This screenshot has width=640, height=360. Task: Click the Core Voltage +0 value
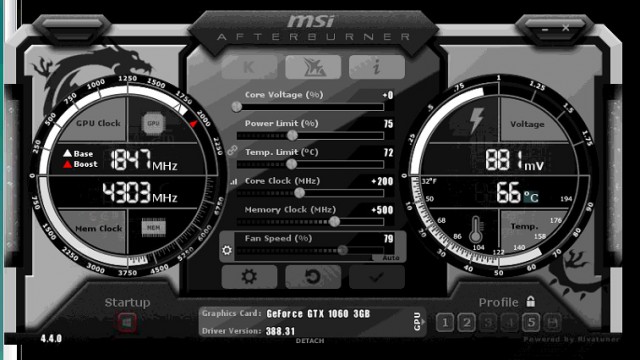388,95
